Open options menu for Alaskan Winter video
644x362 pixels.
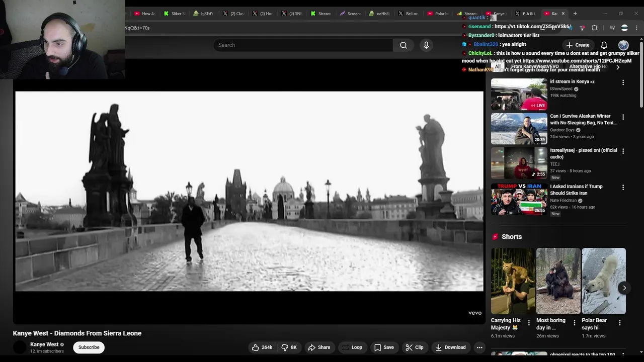[x=623, y=117]
